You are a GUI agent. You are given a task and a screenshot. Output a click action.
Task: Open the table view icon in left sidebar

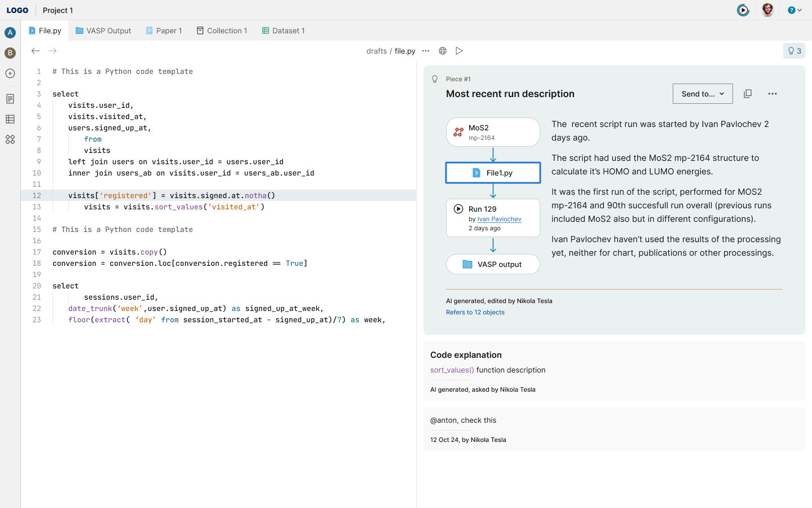tap(10, 119)
